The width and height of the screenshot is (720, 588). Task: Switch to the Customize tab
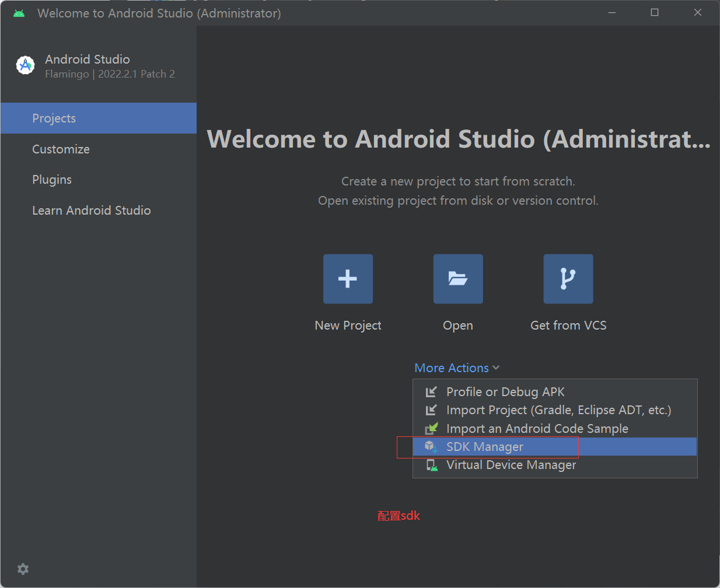pyautogui.click(x=99, y=149)
